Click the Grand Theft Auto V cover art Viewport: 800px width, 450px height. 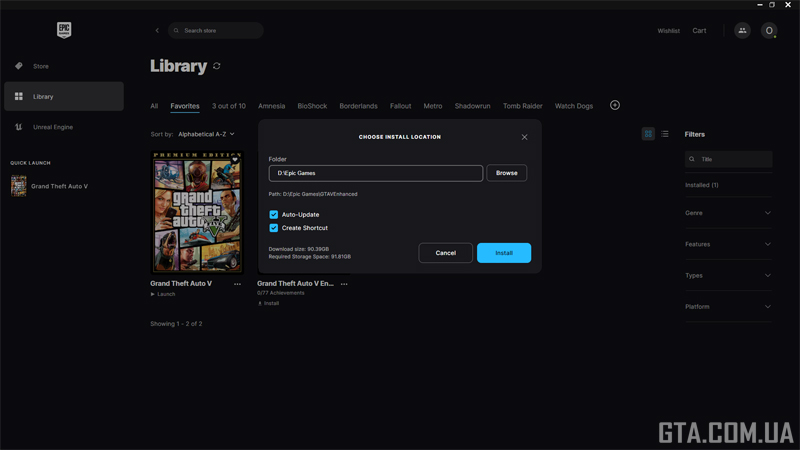click(197, 212)
